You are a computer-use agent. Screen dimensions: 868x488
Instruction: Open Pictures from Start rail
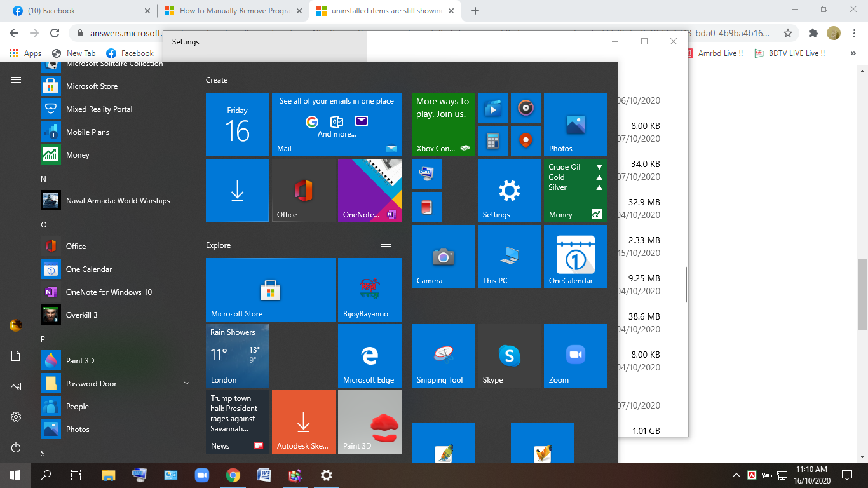pos(16,386)
